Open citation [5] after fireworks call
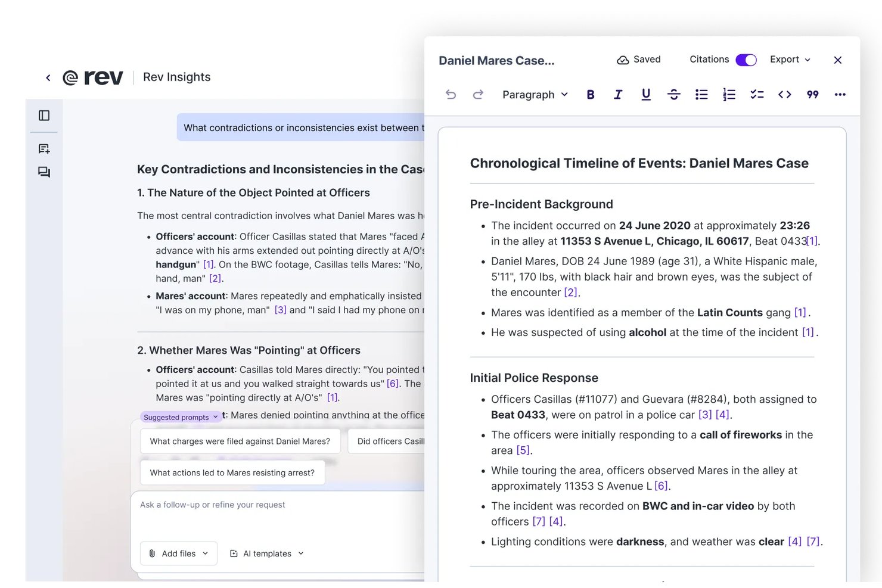This screenshot has height=588, width=882. click(523, 450)
